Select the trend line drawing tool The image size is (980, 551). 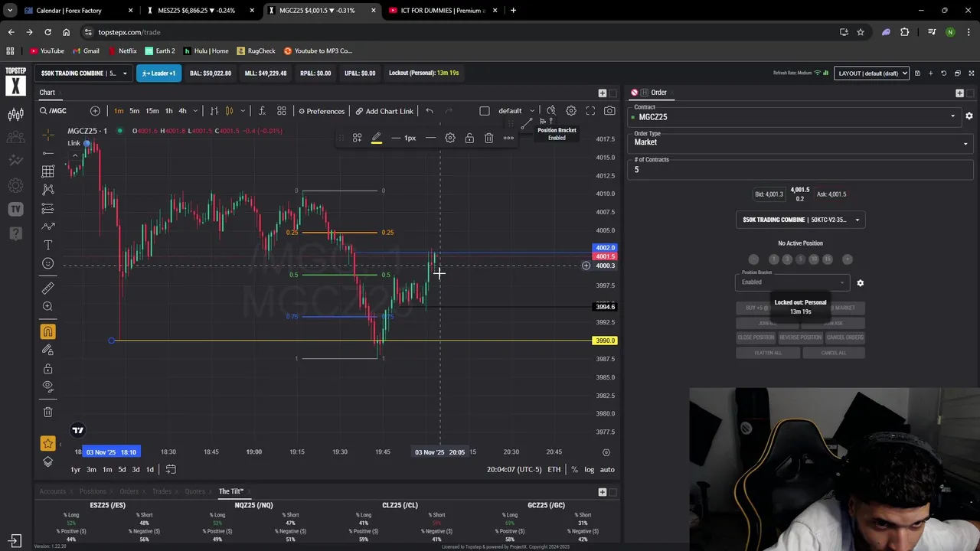(x=47, y=153)
